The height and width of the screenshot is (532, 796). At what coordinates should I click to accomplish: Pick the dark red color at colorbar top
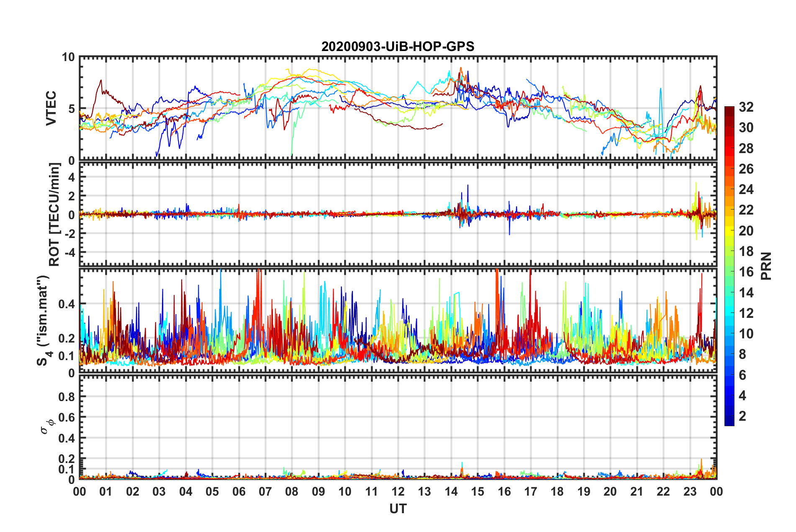pyautogui.click(x=729, y=110)
